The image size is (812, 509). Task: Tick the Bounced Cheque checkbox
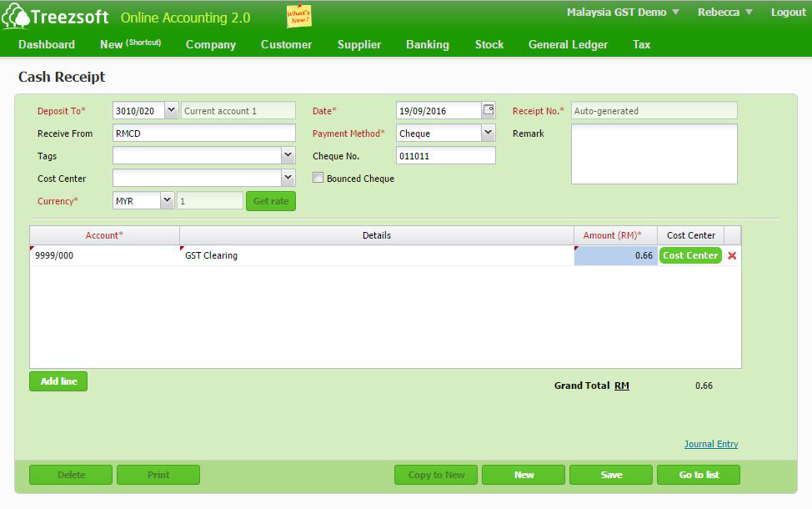[x=318, y=178]
